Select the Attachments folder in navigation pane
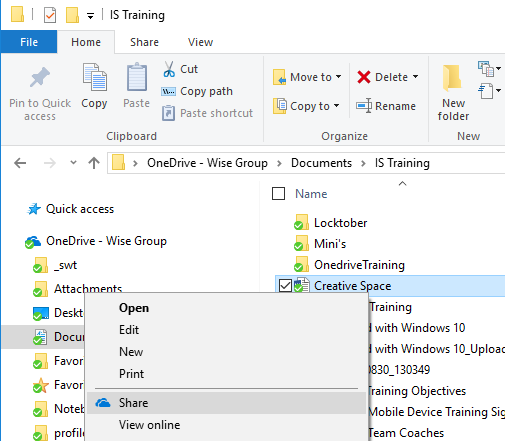The width and height of the screenshot is (505, 441). click(88, 288)
